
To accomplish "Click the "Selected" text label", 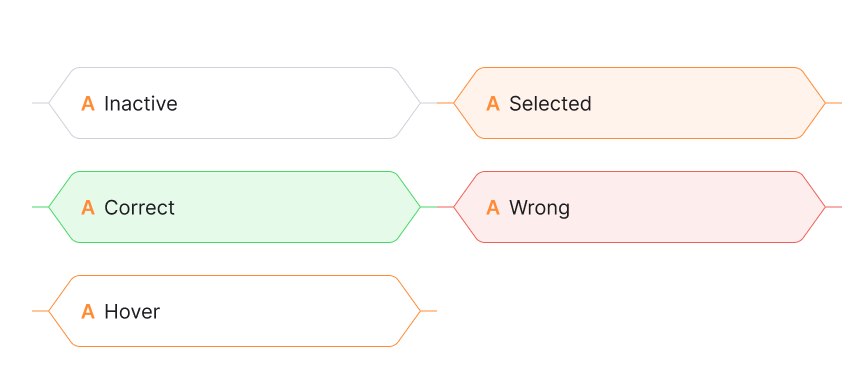I will point(550,103).
